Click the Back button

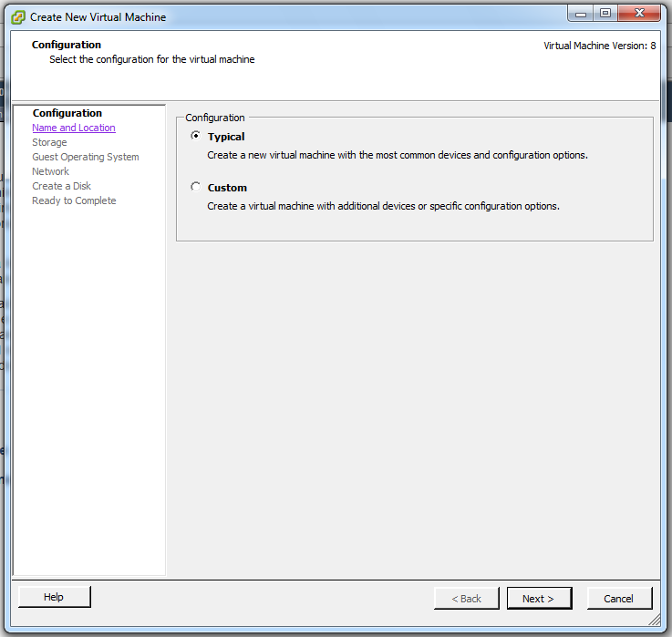pos(466,598)
